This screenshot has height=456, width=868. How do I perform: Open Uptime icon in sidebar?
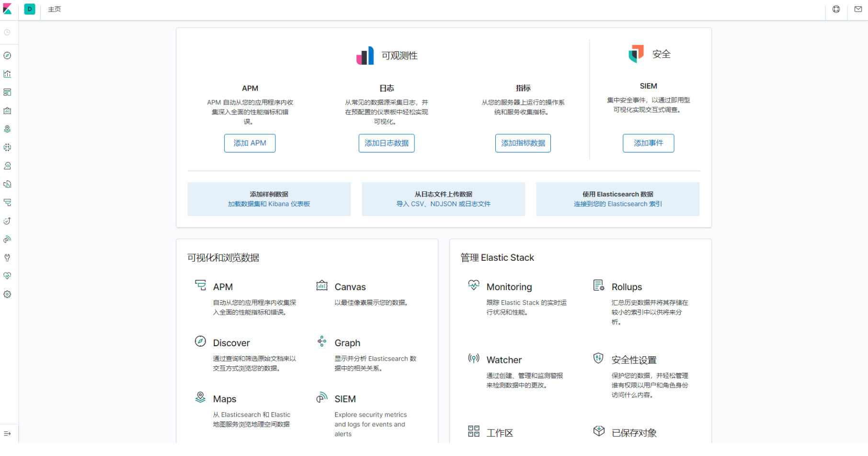tap(7, 221)
